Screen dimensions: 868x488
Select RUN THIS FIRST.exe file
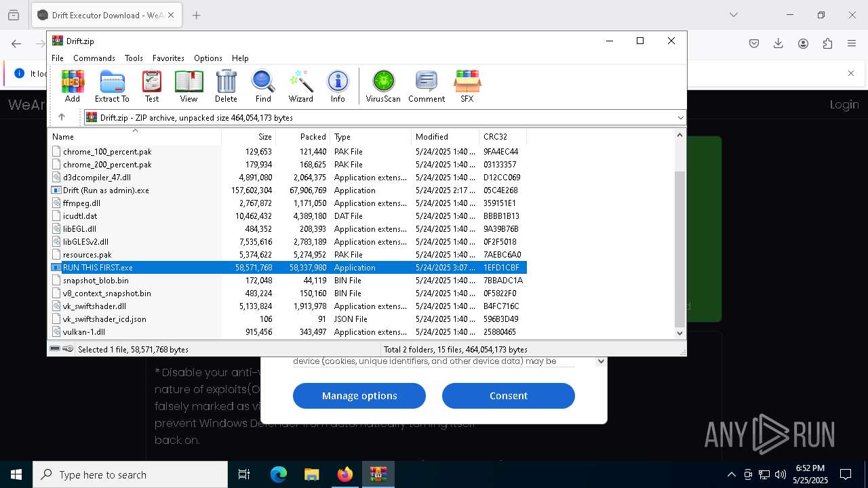coord(288,268)
